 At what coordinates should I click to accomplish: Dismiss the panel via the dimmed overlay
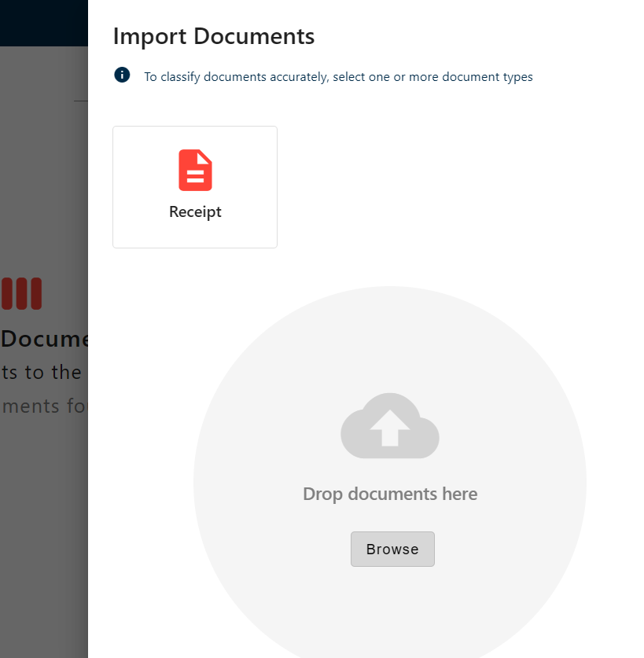(43, 511)
